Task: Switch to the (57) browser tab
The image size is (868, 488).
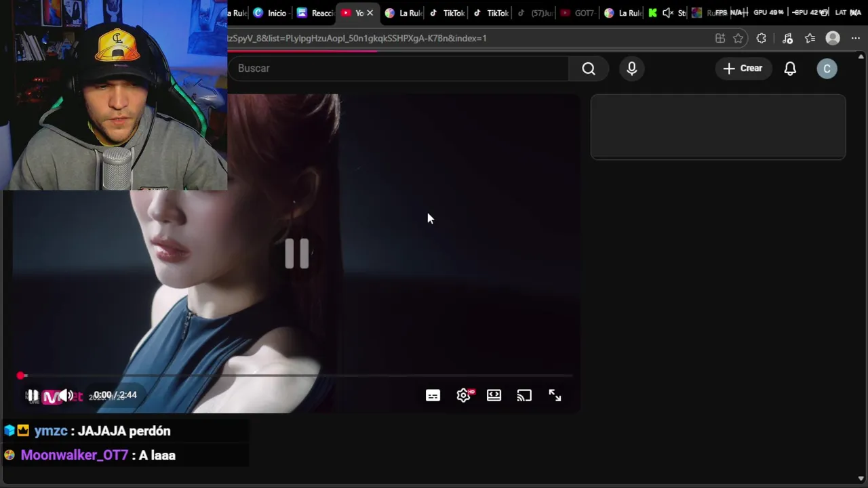Action: [x=534, y=13]
